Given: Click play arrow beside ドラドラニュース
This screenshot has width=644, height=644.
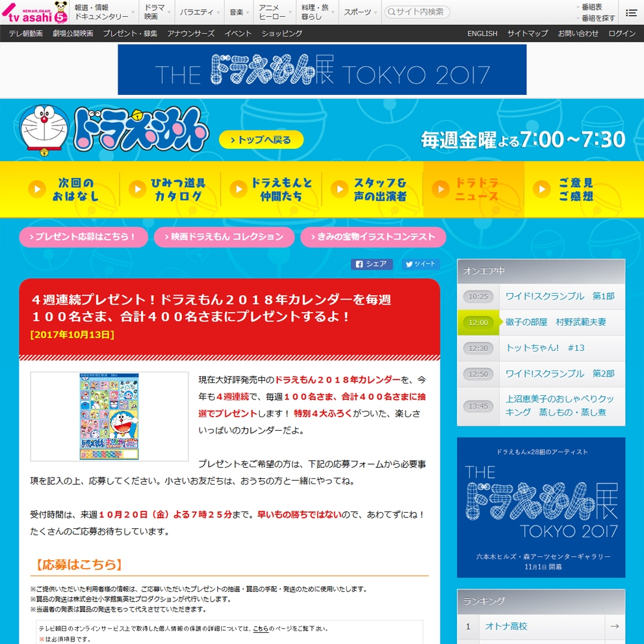Looking at the screenshot, I should 441,189.
